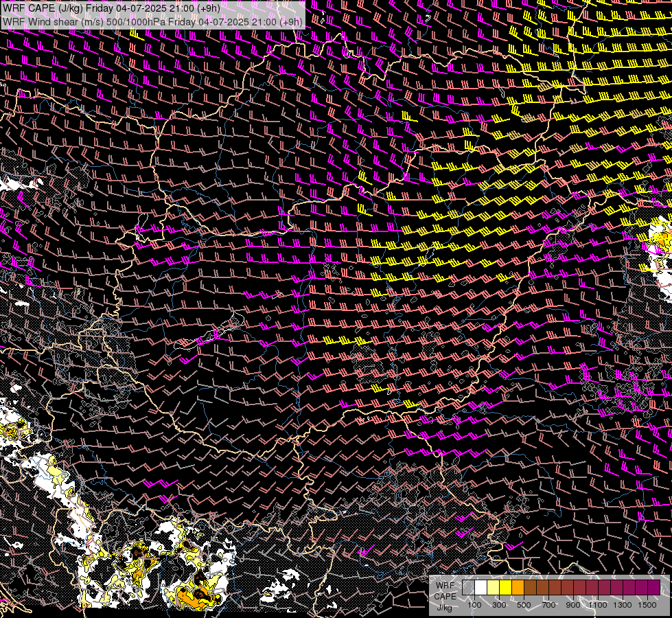
Task: Click the '300' legend label
Action: click(499, 605)
